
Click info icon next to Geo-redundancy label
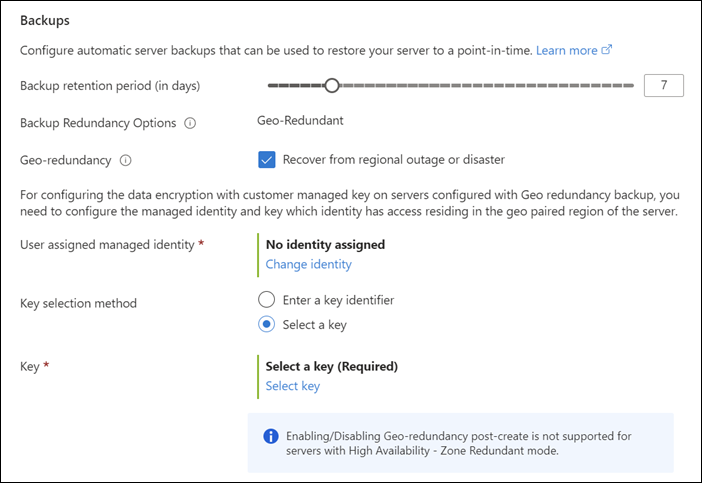click(126, 160)
